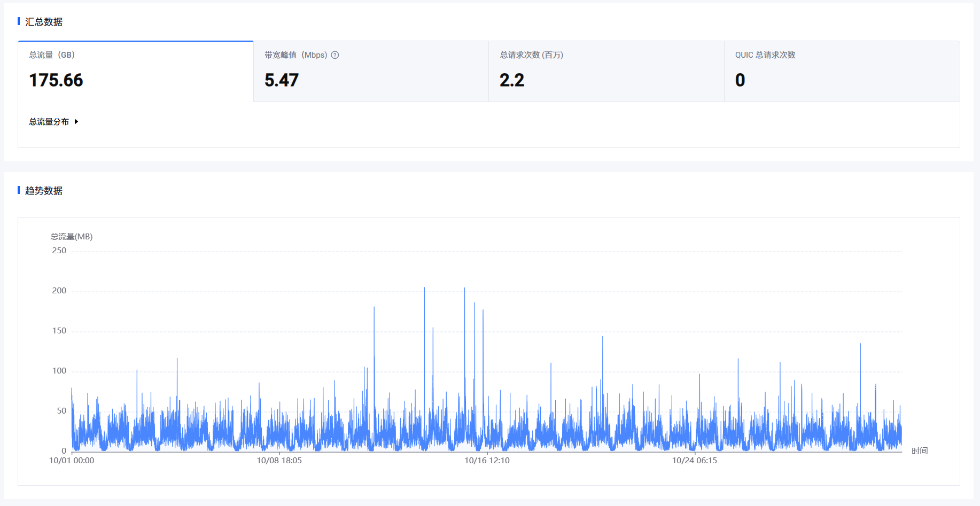Click the 10/16 12:10 x-axis label
Image resolution: width=980 pixels, height=506 pixels.
coord(487,461)
